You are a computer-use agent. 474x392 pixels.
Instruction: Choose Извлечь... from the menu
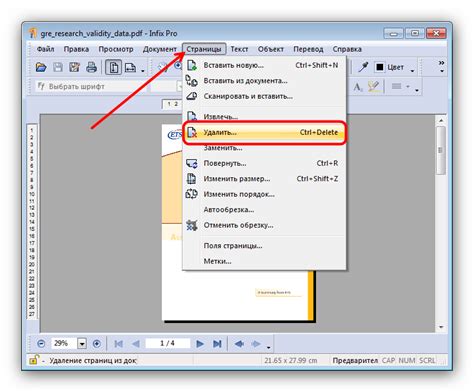[264, 116]
